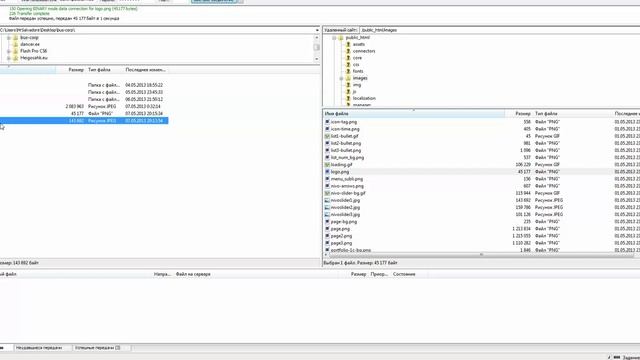Expand the Heigosahk.eu local tree node
The height and width of the screenshot is (360, 640).
[x=9, y=58]
